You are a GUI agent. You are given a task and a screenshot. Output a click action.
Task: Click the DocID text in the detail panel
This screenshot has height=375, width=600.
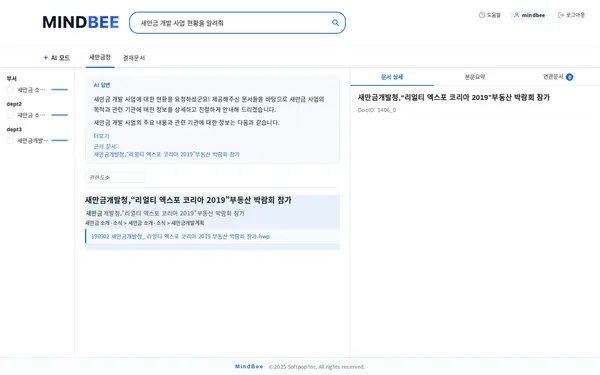(377, 110)
